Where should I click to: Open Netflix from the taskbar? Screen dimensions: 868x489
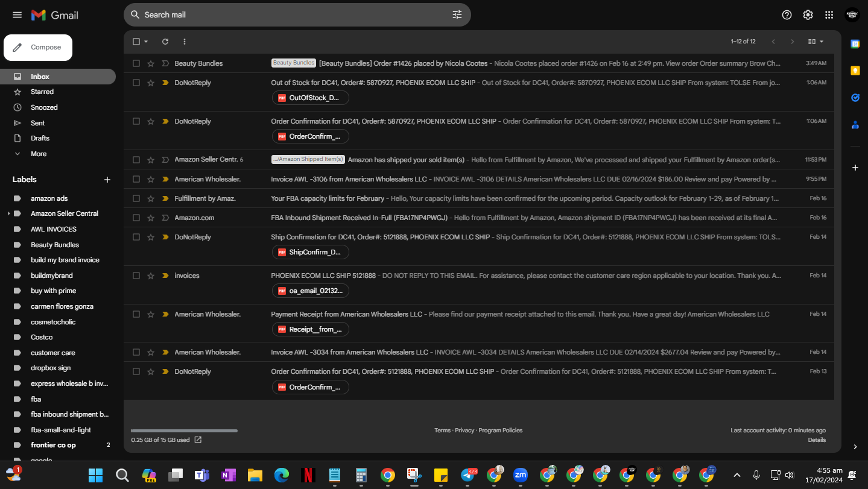[308, 475]
